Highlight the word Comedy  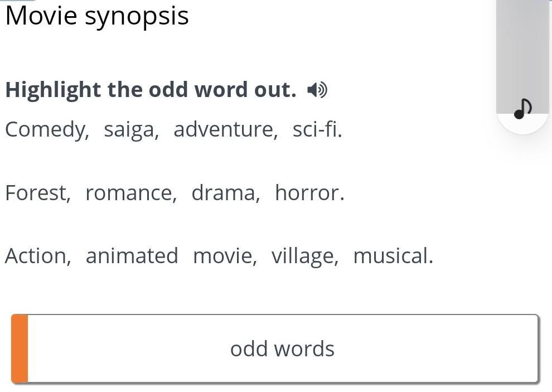point(46,129)
